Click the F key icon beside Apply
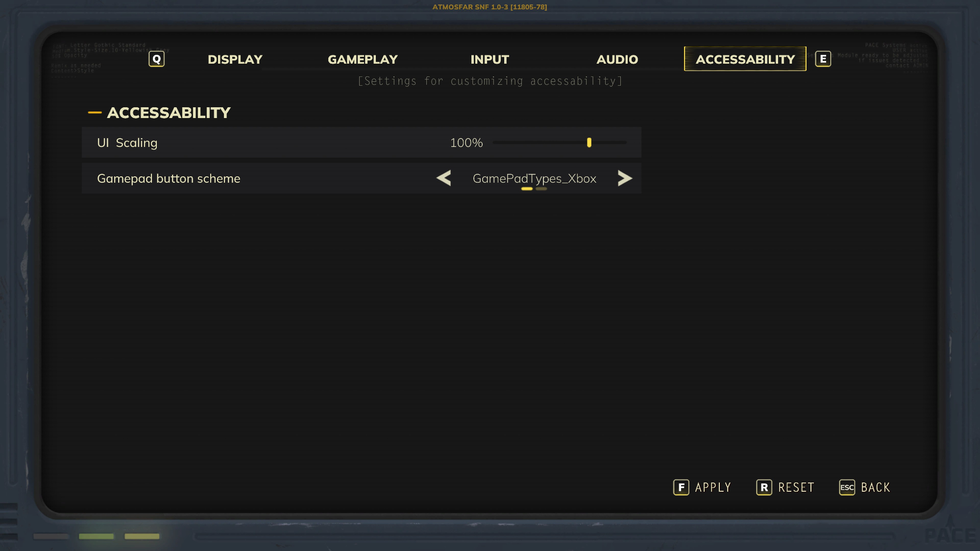This screenshot has height=551, width=980. [681, 487]
